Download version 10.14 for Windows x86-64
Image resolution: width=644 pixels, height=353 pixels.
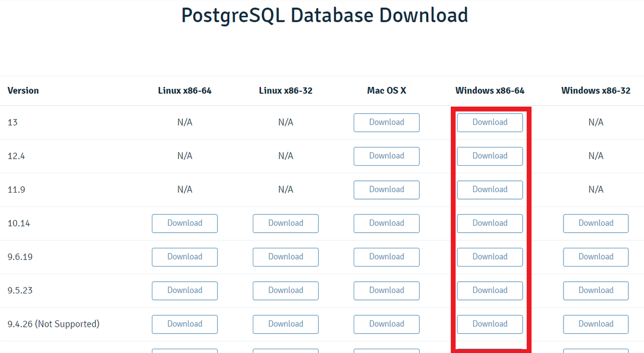click(489, 223)
